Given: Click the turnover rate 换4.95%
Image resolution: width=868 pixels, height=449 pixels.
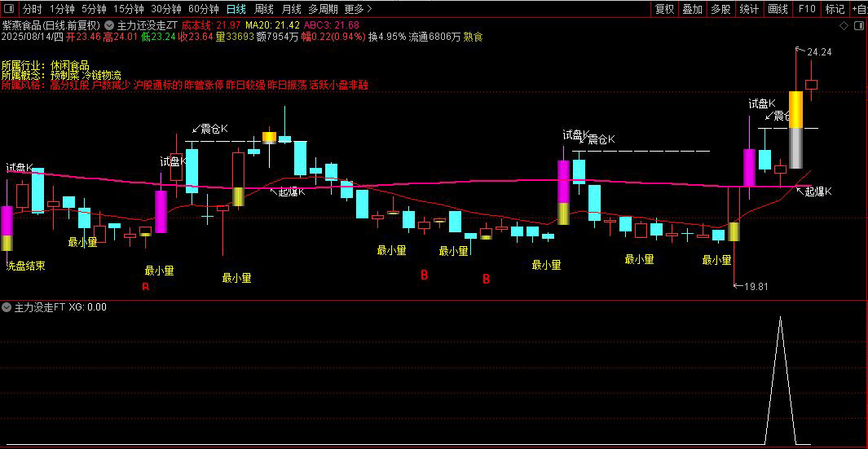Looking at the screenshot, I should (x=387, y=37).
